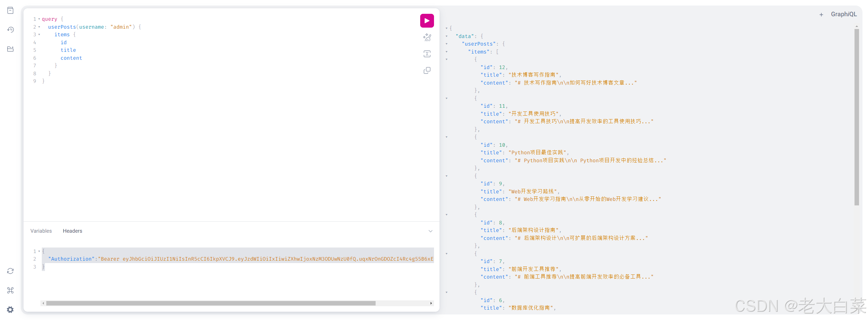Collapse the response item with id 7
868x320 pixels.
(446, 254)
